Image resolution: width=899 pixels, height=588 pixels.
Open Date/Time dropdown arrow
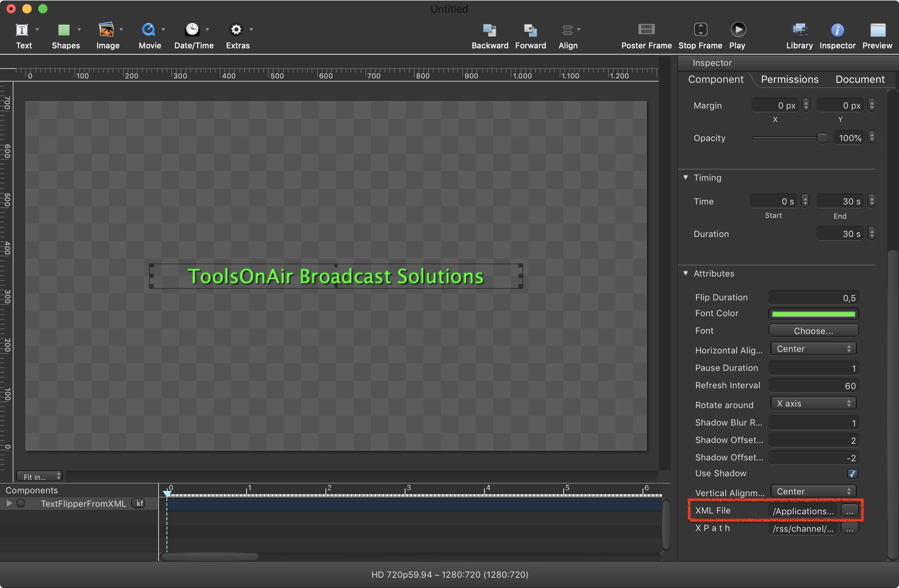pyautogui.click(x=207, y=29)
